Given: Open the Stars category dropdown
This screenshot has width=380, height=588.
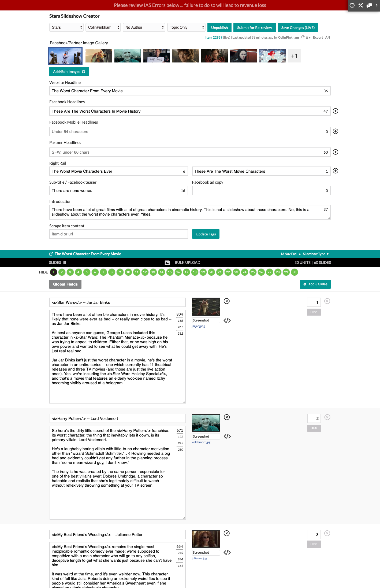Looking at the screenshot, I should pos(66,27).
